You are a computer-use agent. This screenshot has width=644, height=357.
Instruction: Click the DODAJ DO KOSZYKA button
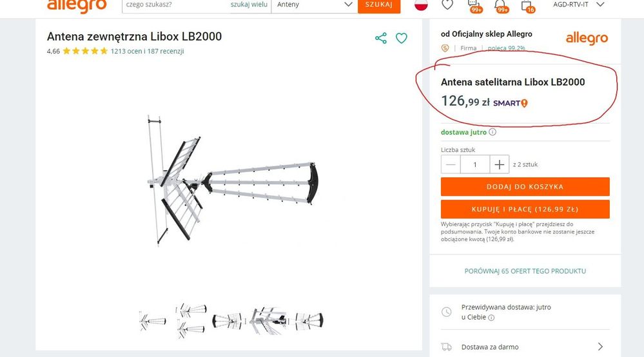(525, 187)
